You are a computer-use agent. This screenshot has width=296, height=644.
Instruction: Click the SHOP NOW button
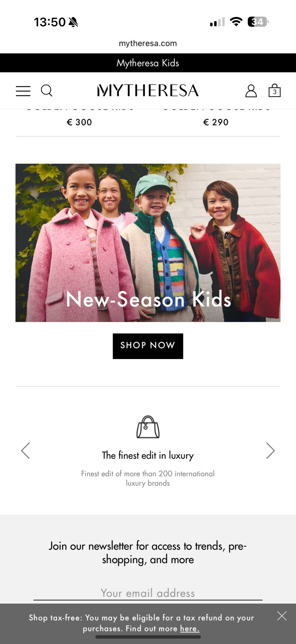(148, 346)
